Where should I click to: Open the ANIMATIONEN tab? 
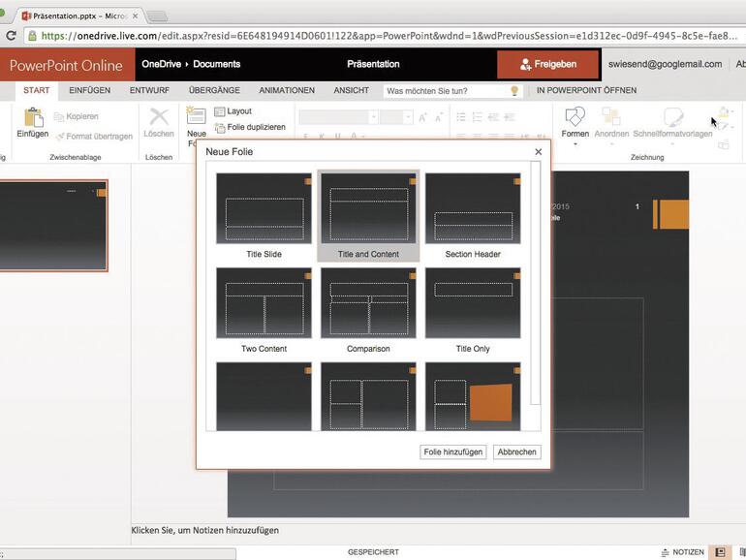(x=287, y=90)
